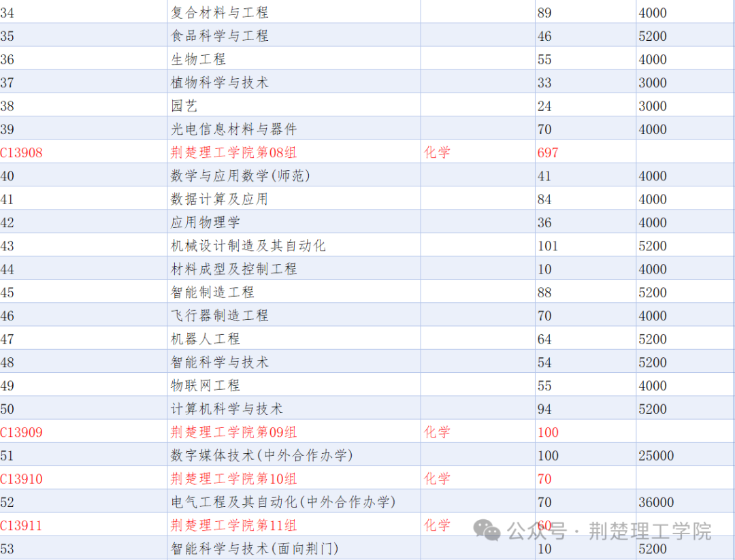
Task: Select the number 88 for 智能制造工程
Action: pyautogui.click(x=544, y=293)
